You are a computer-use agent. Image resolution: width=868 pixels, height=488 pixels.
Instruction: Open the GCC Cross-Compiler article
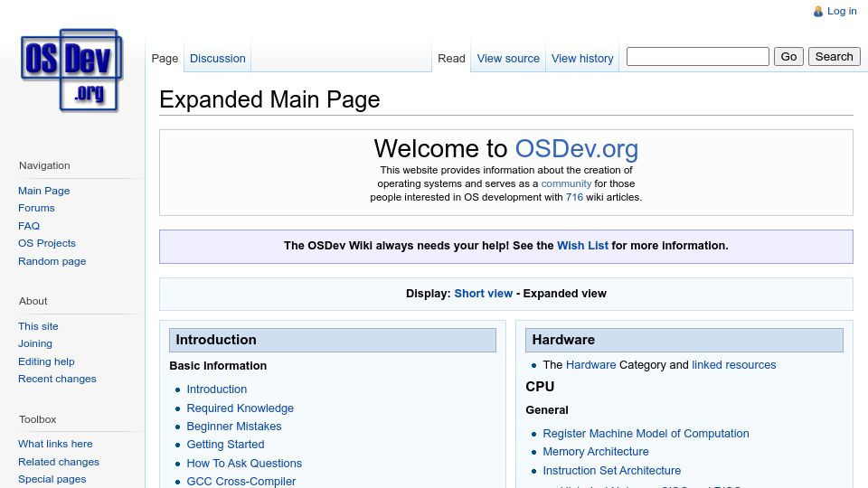tap(241, 482)
